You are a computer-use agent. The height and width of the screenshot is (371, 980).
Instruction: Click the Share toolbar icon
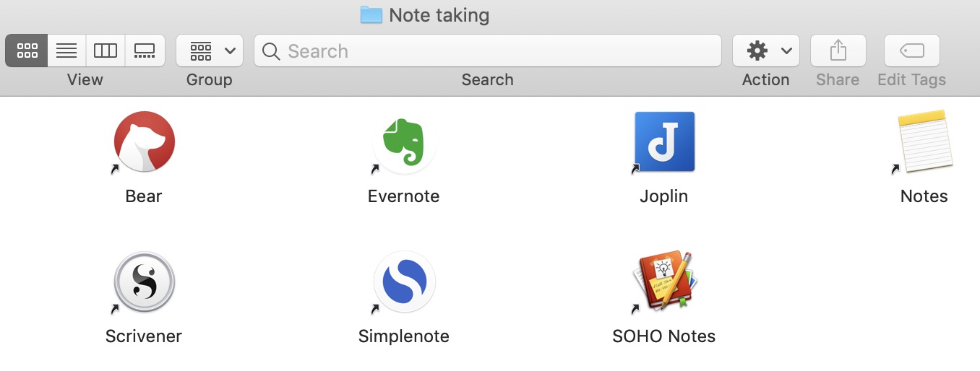(x=838, y=51)
